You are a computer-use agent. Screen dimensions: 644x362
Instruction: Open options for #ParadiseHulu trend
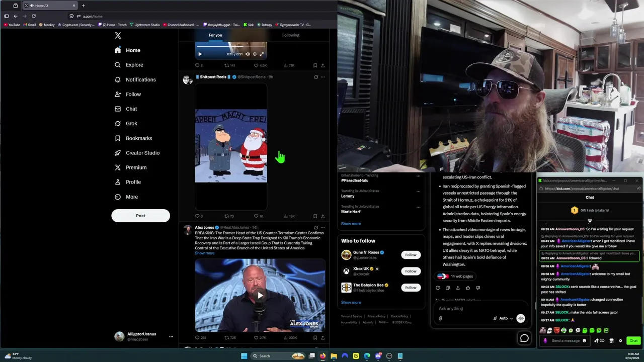(x=418, y=176)
